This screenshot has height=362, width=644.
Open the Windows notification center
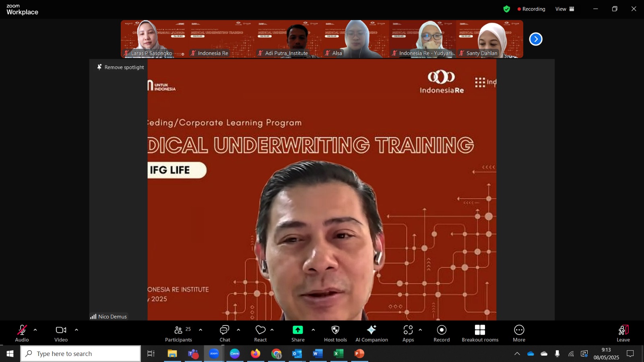pyautogui.click(x=630, y=354)
